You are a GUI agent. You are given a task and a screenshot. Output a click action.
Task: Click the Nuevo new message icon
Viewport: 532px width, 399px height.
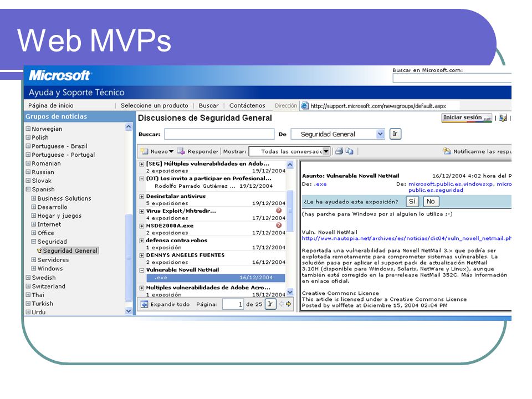point(145,151)
